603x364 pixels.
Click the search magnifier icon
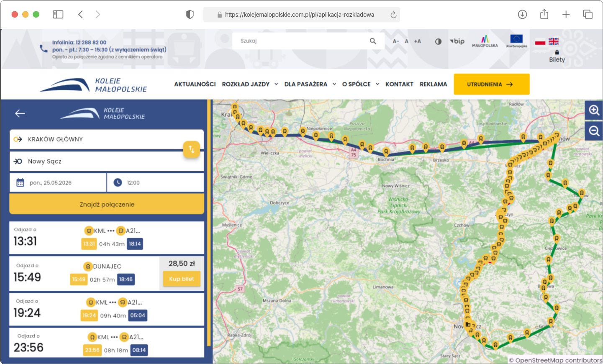pos(373,41)
